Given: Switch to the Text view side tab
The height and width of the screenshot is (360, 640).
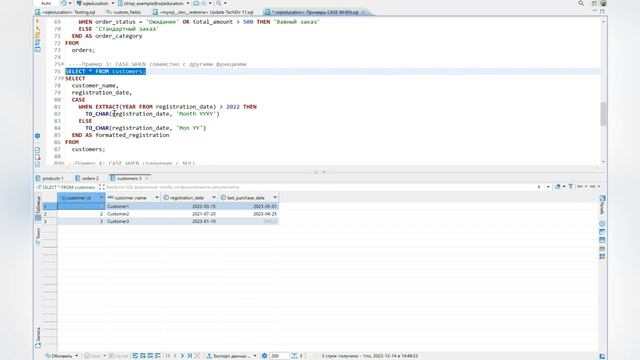Looking at the screenshot, I should pyautogui.click(x=38, y=236).
